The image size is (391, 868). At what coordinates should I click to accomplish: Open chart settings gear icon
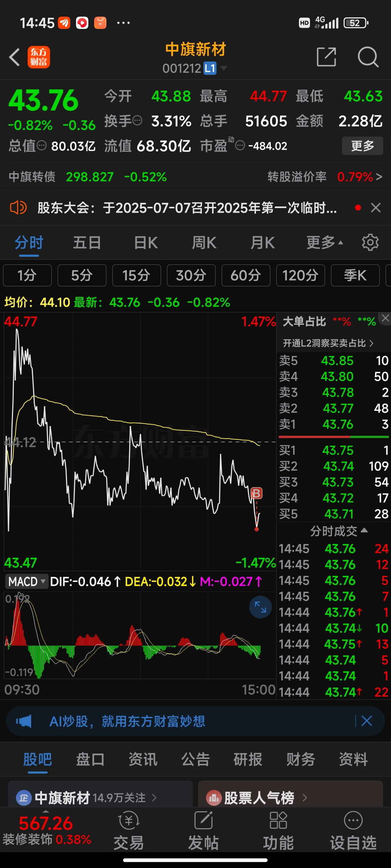[370, 242]
